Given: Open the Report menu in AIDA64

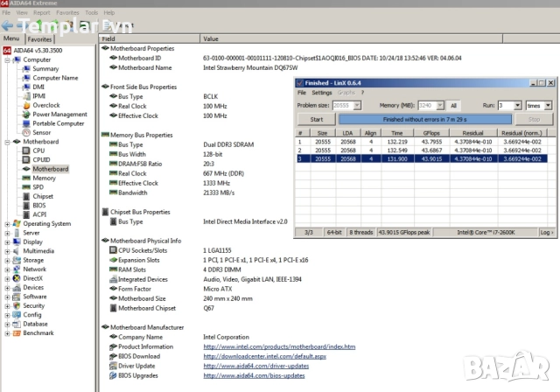Looking at the screenshot, I should (x=42, y=13).
